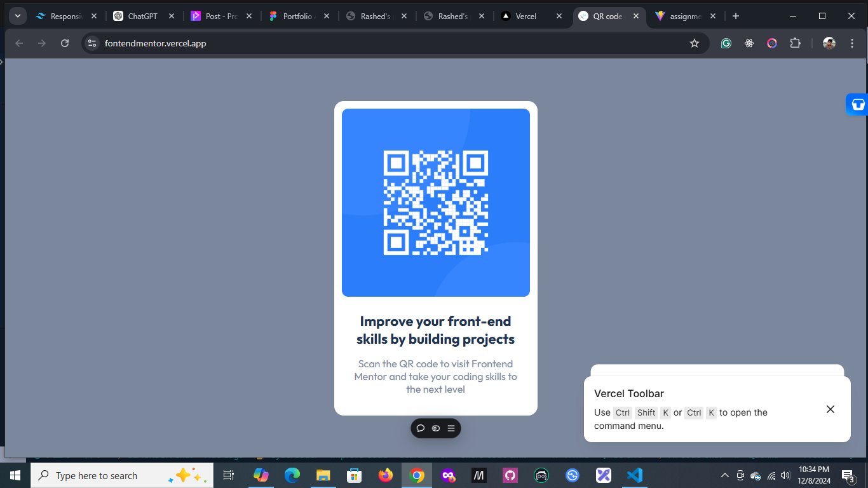Close the assignment tab

(x=713, y=16)
